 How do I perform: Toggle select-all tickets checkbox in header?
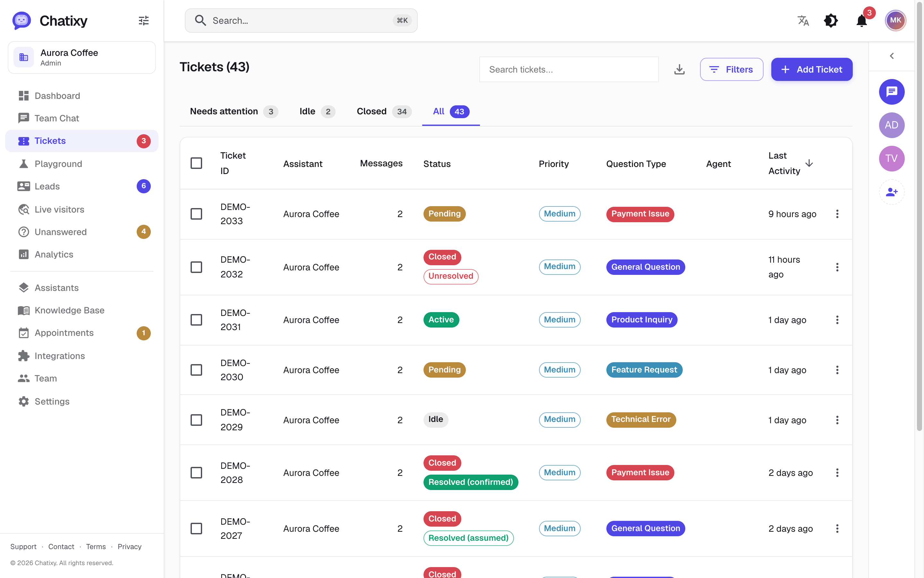pos(196,163)
